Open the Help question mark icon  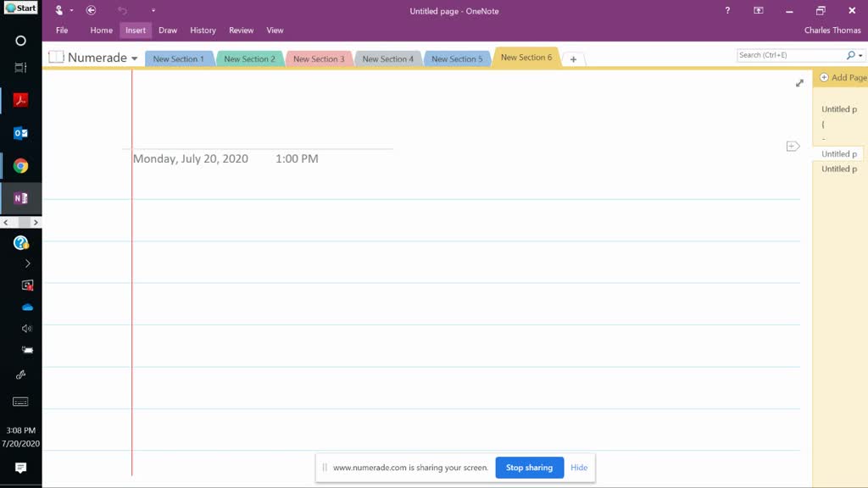pyautogui.click(x=727, y=10)
